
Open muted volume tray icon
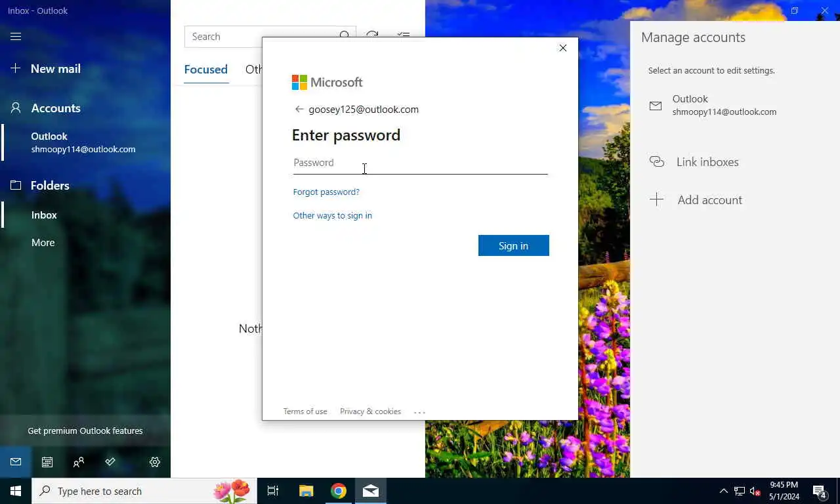coord(755,491)
